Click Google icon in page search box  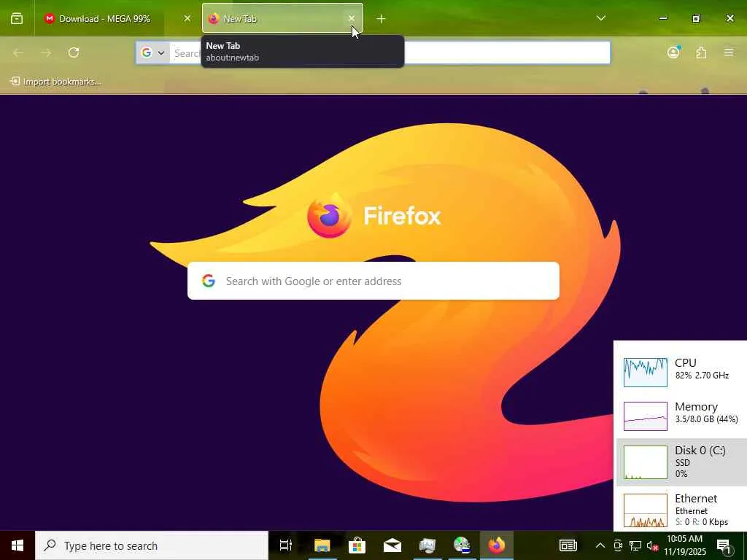tap(208, 281)
